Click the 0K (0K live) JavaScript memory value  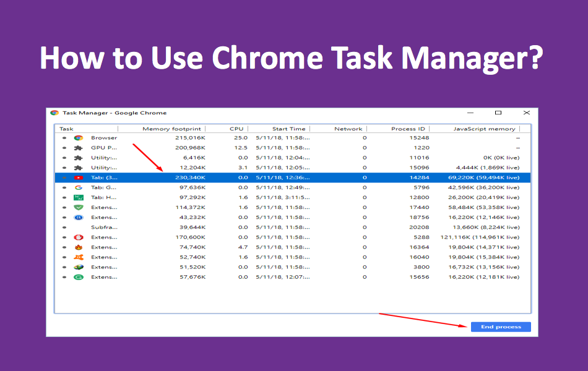pyautogui.click(x=501, y=158)
